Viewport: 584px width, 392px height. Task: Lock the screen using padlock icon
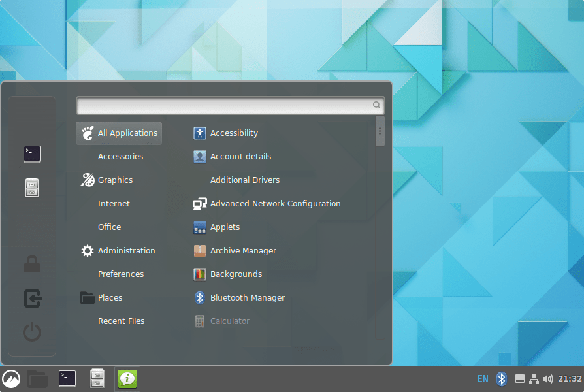point(32,264)
